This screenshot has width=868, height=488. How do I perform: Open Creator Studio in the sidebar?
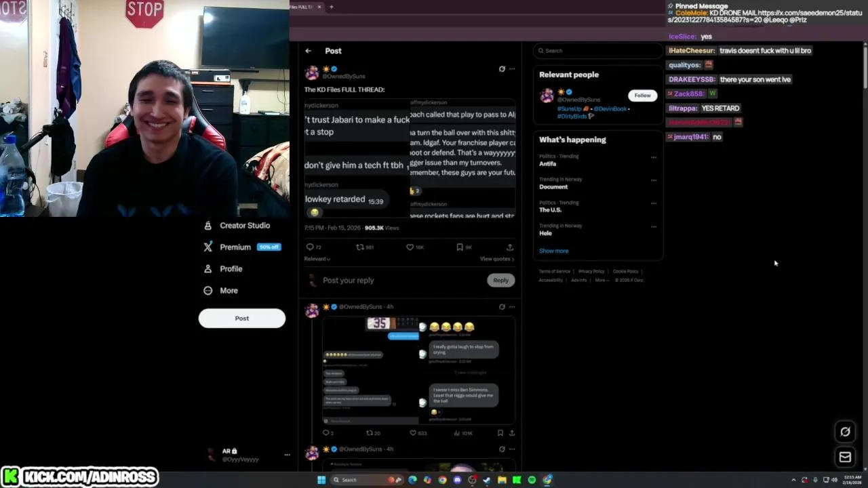point(237,226)
